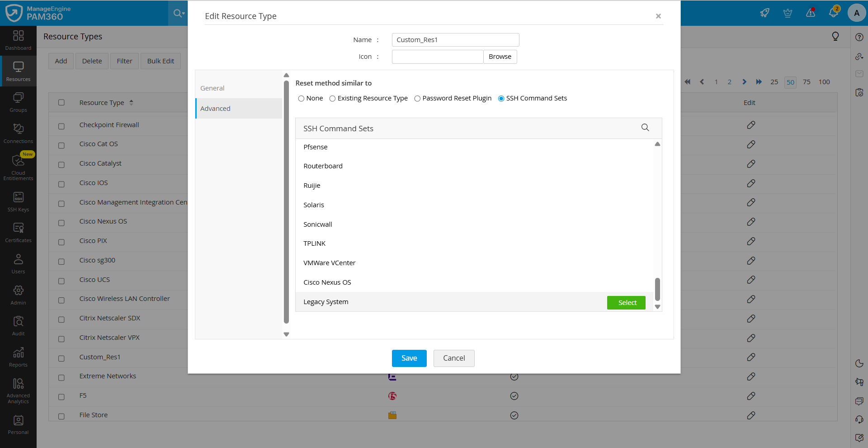The image size is (868, 448).
Task: Search within SSH Command Sets list
Action: 645,128
